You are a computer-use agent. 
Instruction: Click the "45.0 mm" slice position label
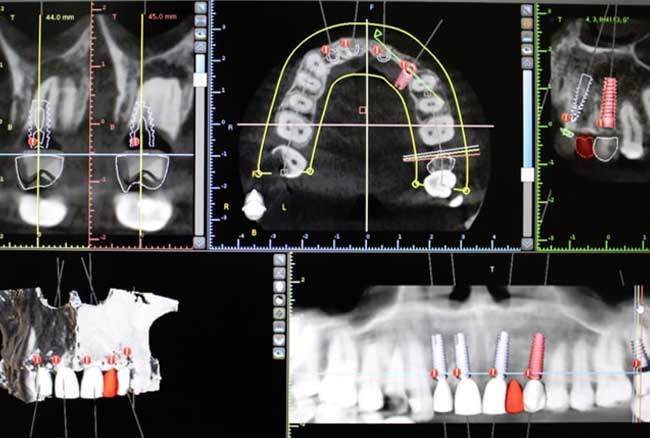[162, 17]
